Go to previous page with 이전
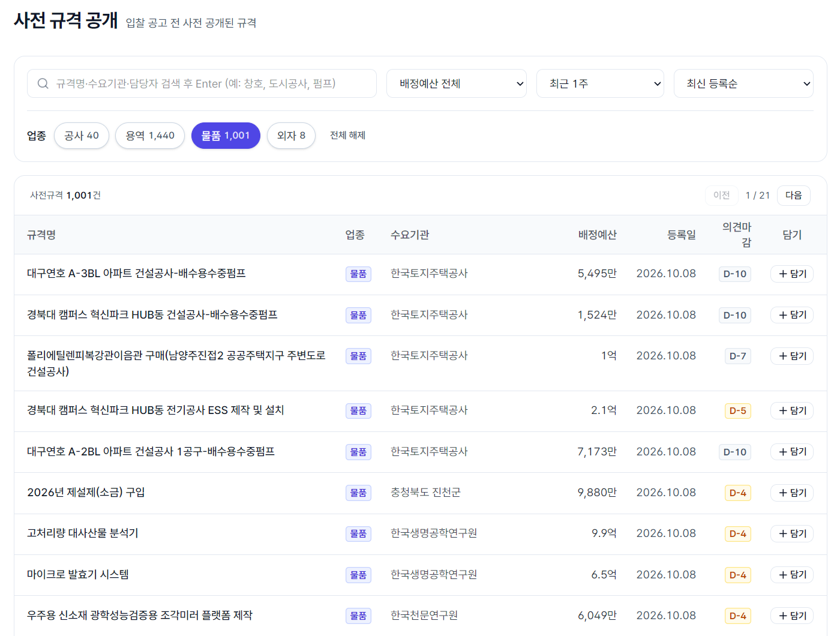The width and height of the screenshot is (840, 636). (722, 196)
